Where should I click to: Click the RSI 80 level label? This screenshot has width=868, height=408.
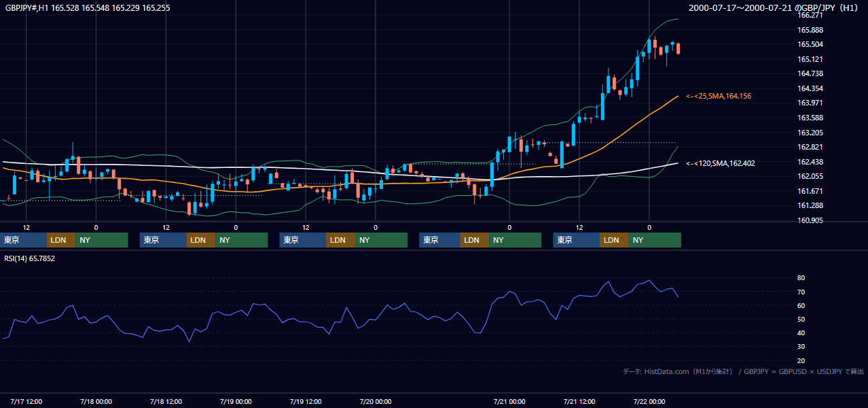coord(801,278)
